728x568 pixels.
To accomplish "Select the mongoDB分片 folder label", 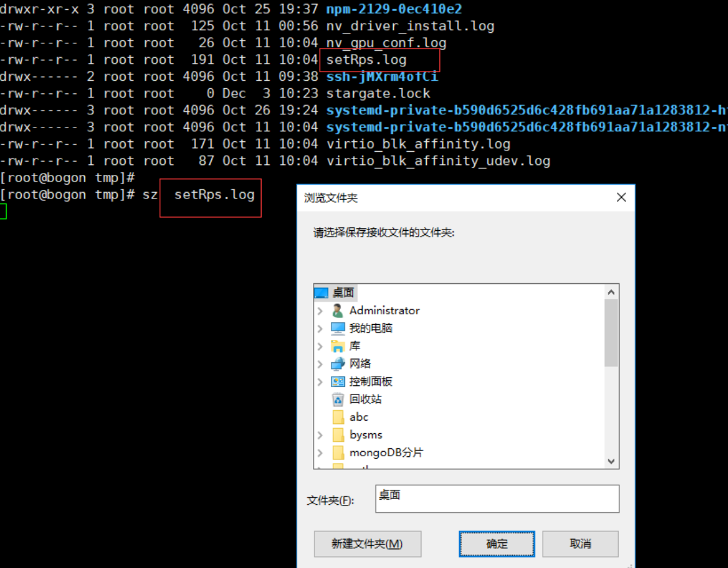I will pos(386,452).
